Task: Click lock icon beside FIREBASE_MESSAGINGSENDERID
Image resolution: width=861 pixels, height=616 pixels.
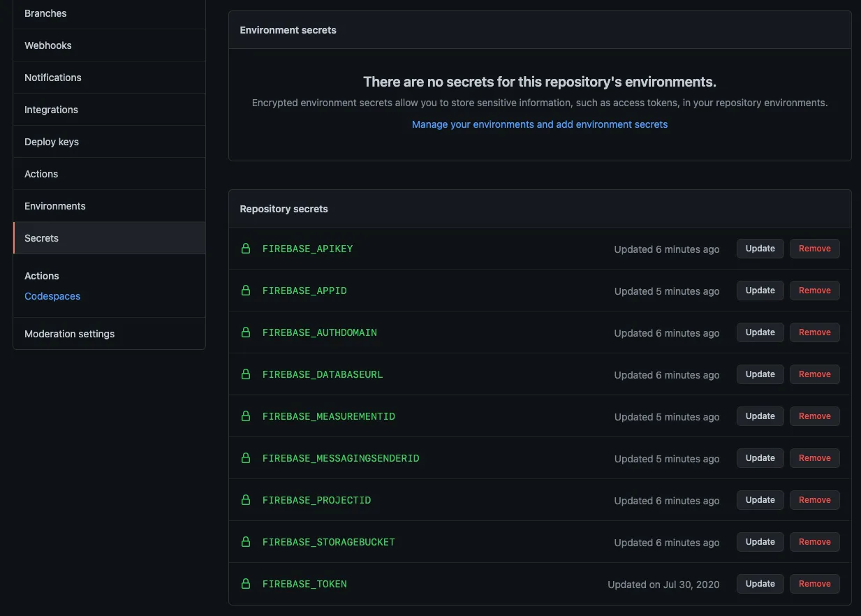Action: click(246, 458)
